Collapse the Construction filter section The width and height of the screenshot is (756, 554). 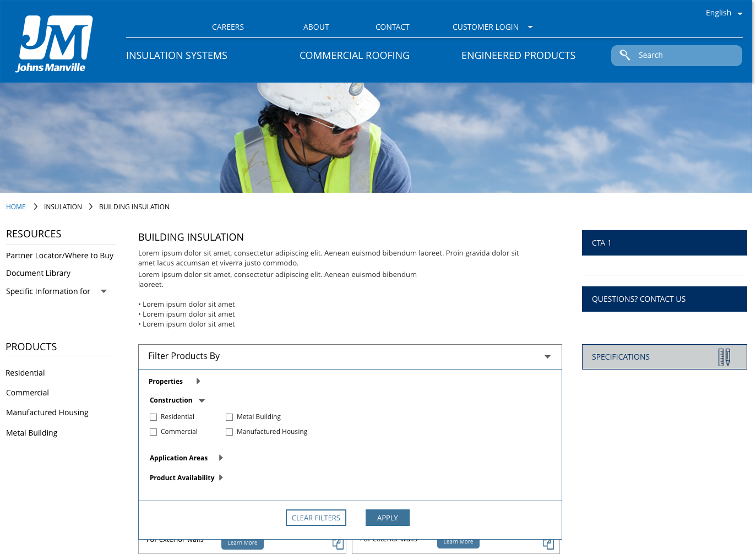coord(202,401)
